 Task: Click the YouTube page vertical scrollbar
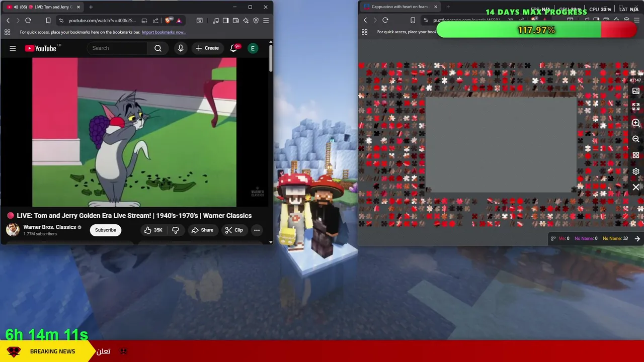[271, 58]
